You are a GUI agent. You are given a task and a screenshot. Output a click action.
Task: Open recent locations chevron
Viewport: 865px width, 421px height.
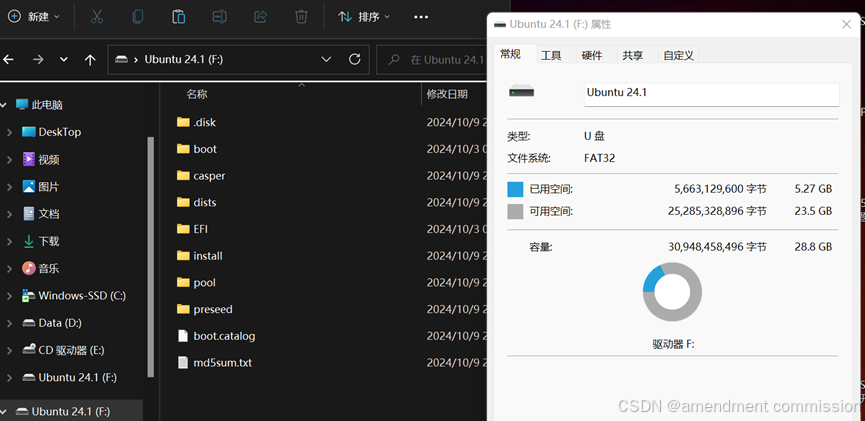[64, 60]
